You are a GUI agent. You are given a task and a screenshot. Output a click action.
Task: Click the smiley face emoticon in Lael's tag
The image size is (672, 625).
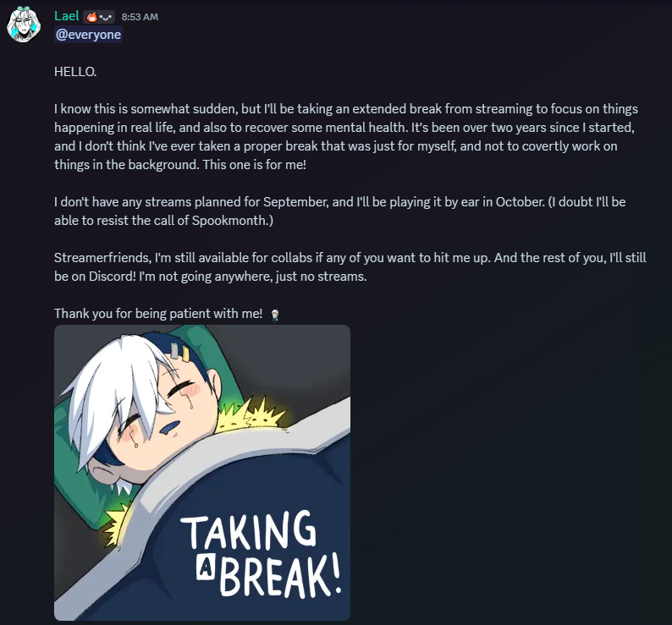(x=106, y=18)
